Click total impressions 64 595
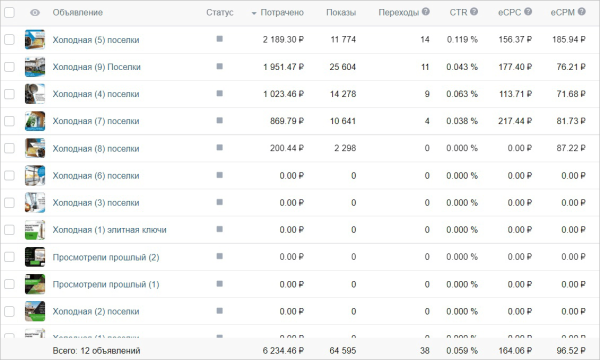 pos(343,350)
